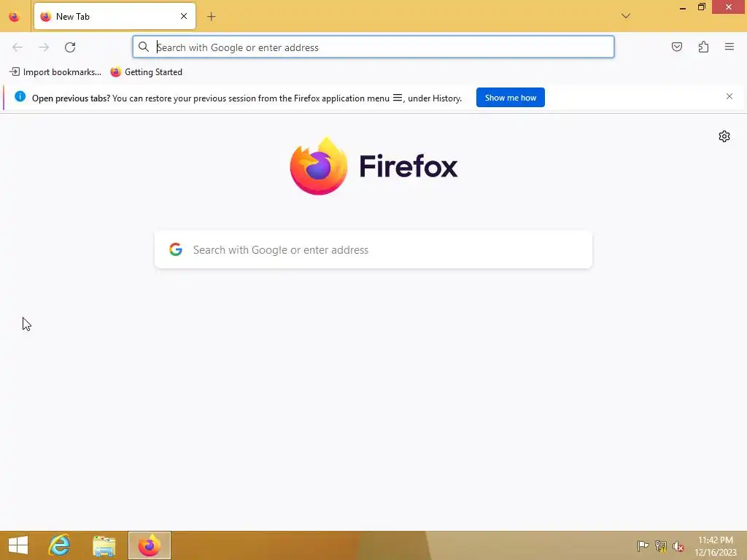Open new tab personalize gear icon
This screenshot has width=747, height=560.
724,136
